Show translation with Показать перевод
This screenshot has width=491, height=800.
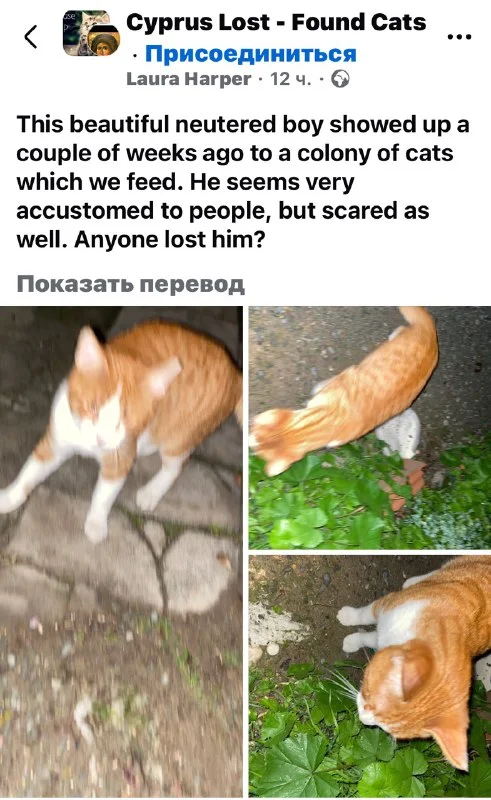[131, 284]
